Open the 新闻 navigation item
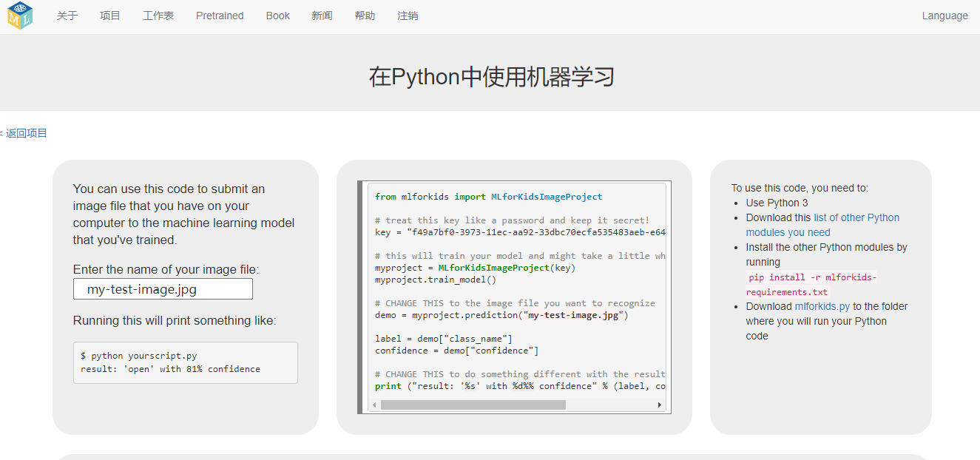The width and height of the screenshot is (980, 460). [322, 16]
